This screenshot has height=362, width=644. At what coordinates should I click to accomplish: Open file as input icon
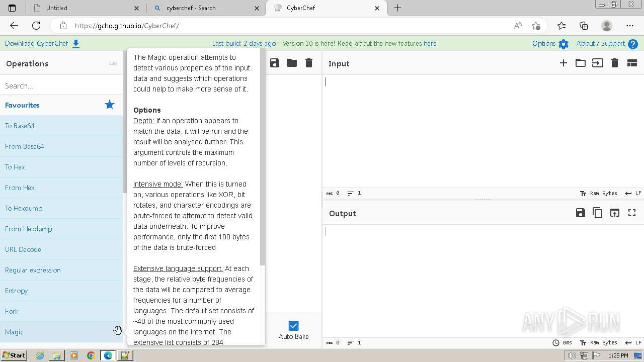point(598,63)
